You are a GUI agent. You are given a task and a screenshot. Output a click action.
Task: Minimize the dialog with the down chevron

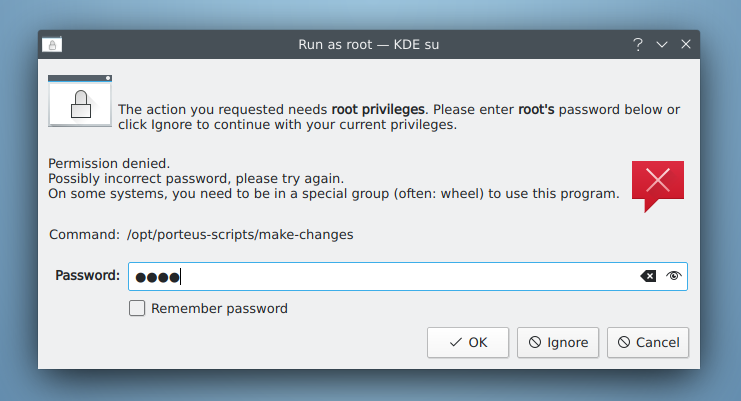click(x=662, y=45)
